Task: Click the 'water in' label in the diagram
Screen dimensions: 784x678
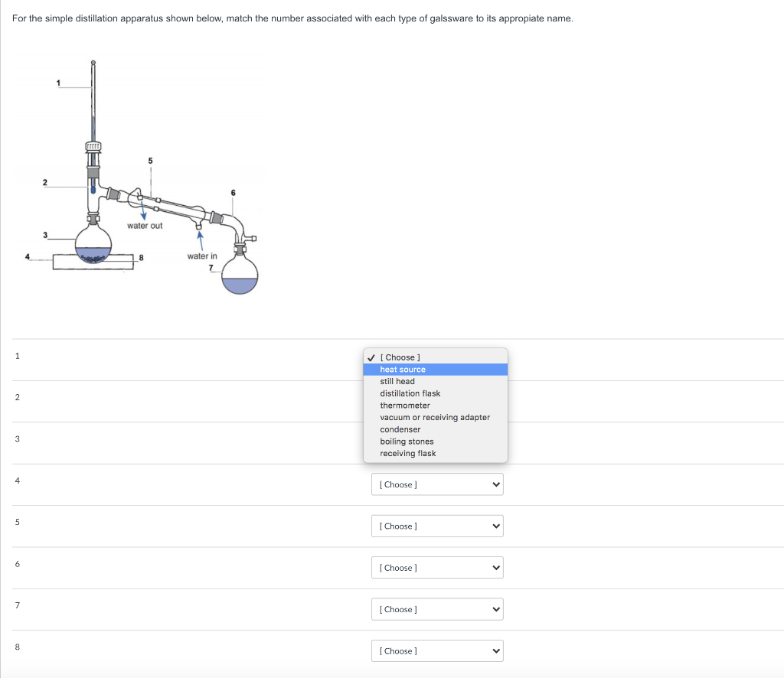Action: tap(201, 256)
